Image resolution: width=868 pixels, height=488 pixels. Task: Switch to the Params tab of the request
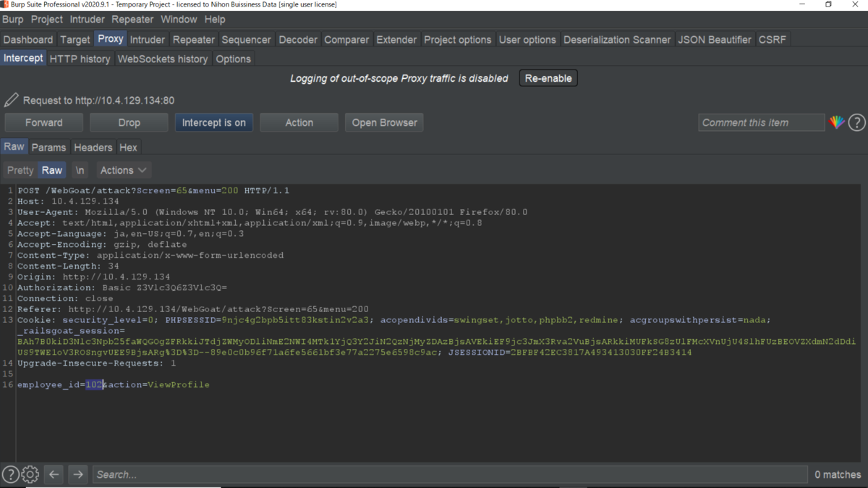point(48,147)
